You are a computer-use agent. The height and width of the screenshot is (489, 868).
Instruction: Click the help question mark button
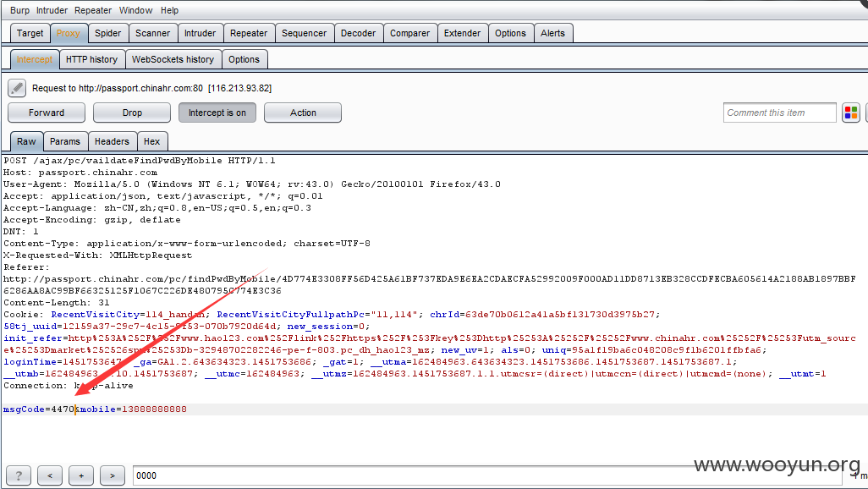coord(19,475)
